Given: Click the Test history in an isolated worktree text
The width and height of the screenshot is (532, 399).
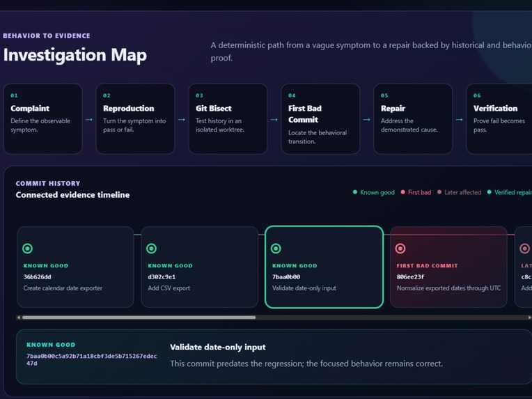Looking at the screenshot, I should pos(220,125).
